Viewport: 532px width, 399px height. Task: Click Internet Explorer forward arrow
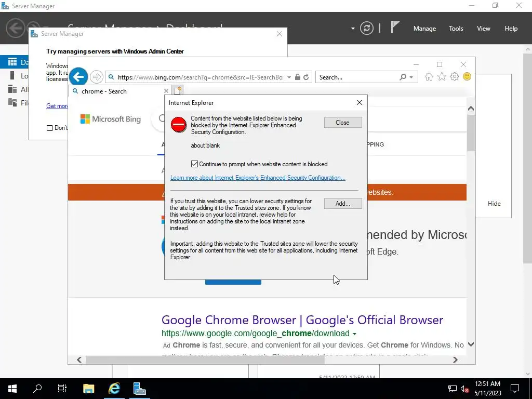pos(97,77)
